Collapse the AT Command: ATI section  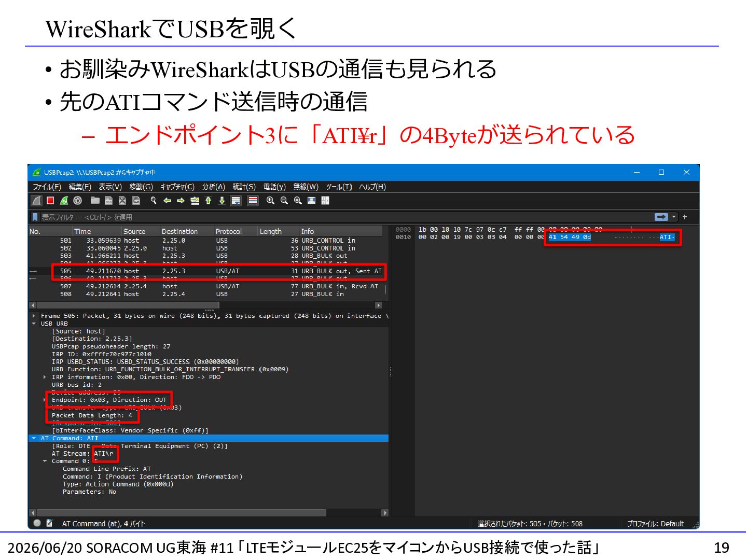34,438
